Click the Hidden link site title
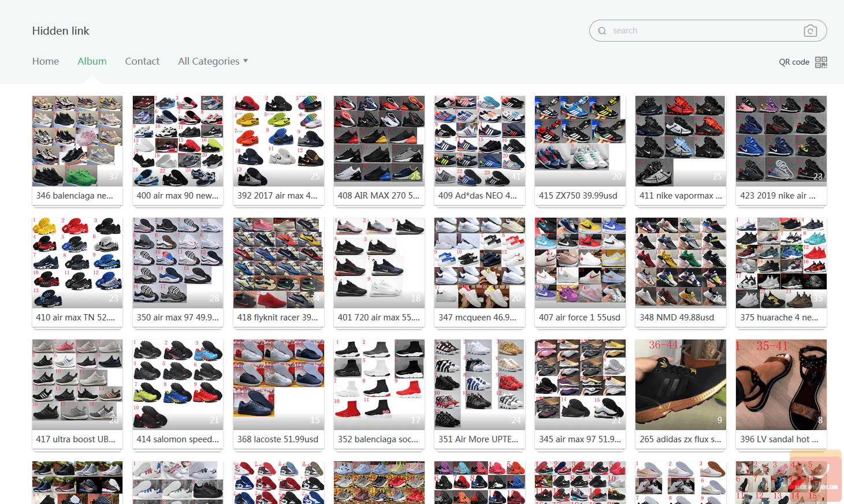844x504 pixels. click(x=61, y=31)
